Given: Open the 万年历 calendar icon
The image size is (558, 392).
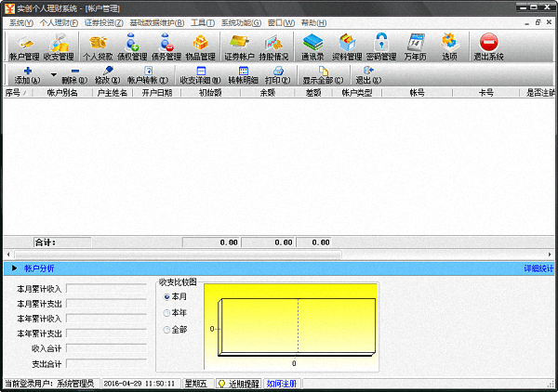Looking at the screenshot, I should (x=416, y=46).
